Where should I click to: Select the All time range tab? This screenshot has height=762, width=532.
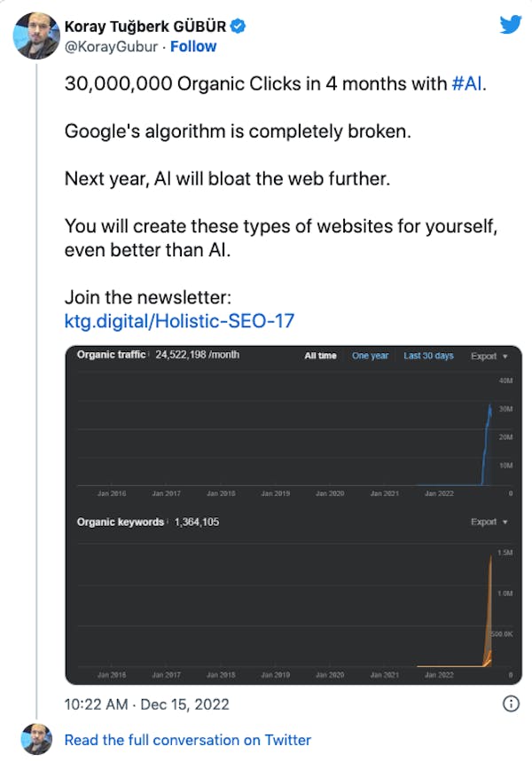coord(321,356)
